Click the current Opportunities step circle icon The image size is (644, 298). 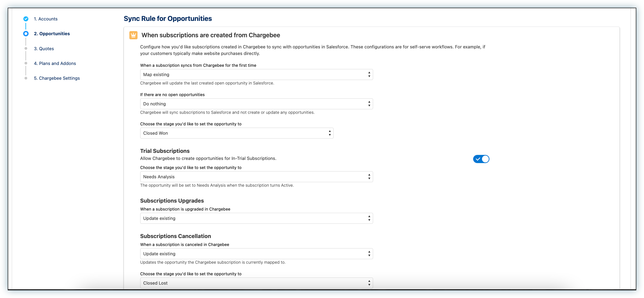[26, 34]
